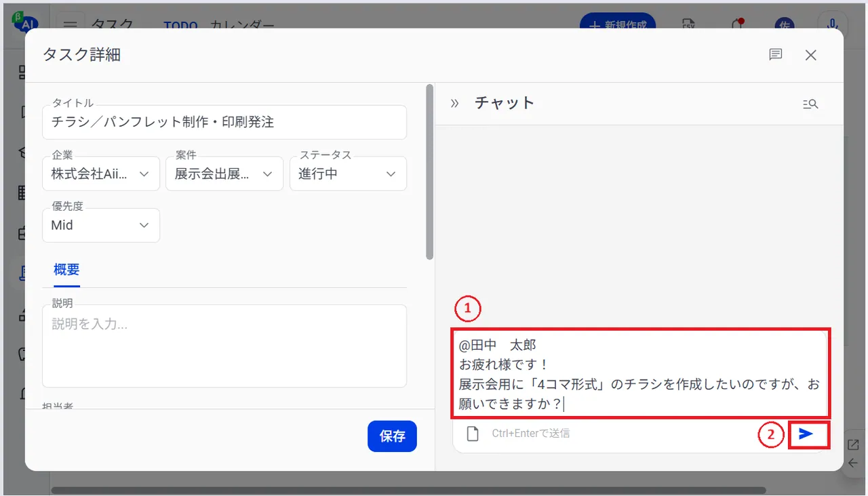Click the タスク詳細 dialog title

pyautogui.click(x=81, y=55)
